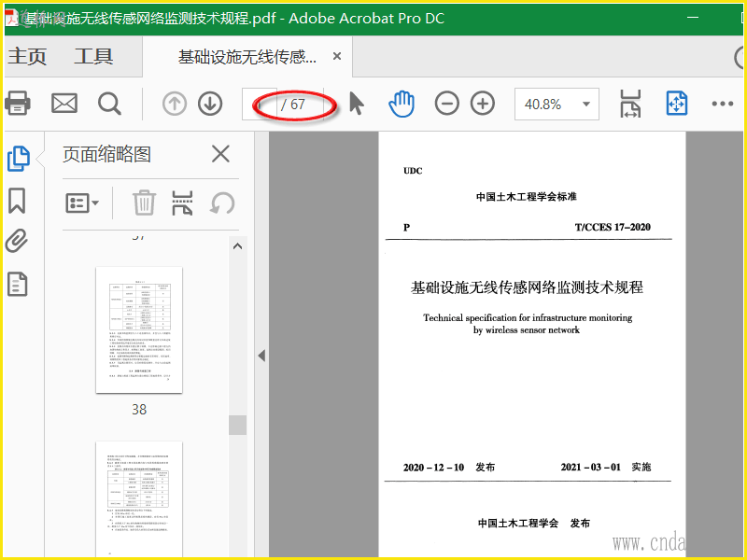Viewport: 747px width, 560px height.
Task: Click the print pages thumbnail toolbar icon
Action: point(182,203)
